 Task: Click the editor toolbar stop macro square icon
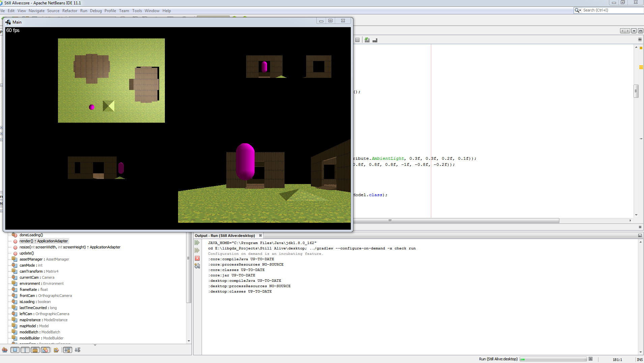pos(357,40)
